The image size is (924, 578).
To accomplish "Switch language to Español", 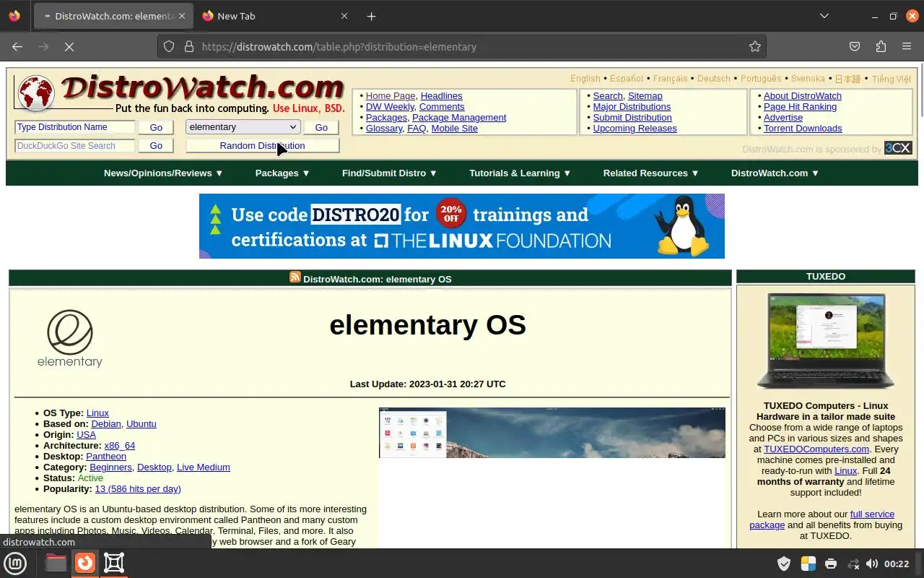I will [627, 78].
